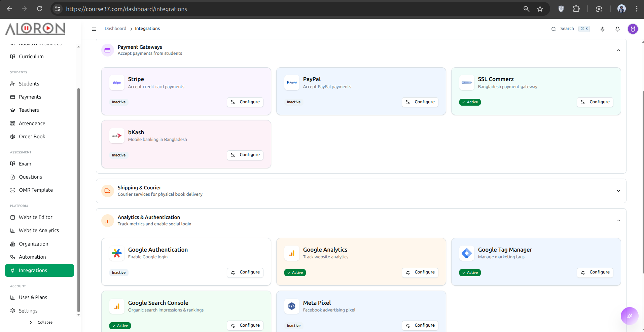Select the Website Editor tool

(35, 217)
